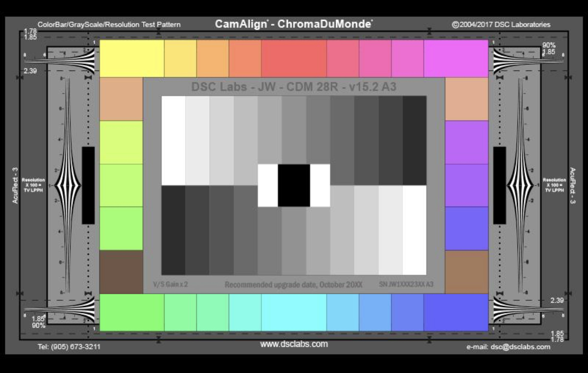The width and height of the screenshot is (588, 373).
Task: Pick the peach skin-tone swatch in the left column
Action: (121, 99)
